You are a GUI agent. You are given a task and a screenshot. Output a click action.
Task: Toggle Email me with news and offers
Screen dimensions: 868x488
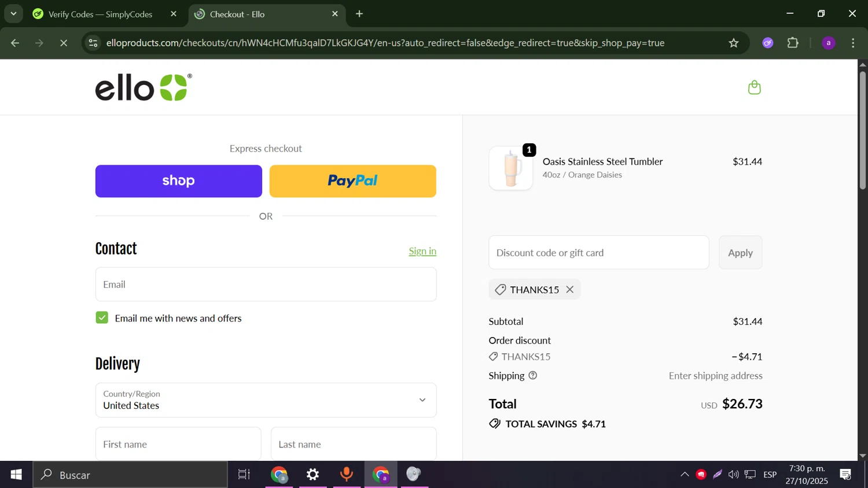(102, 318)
